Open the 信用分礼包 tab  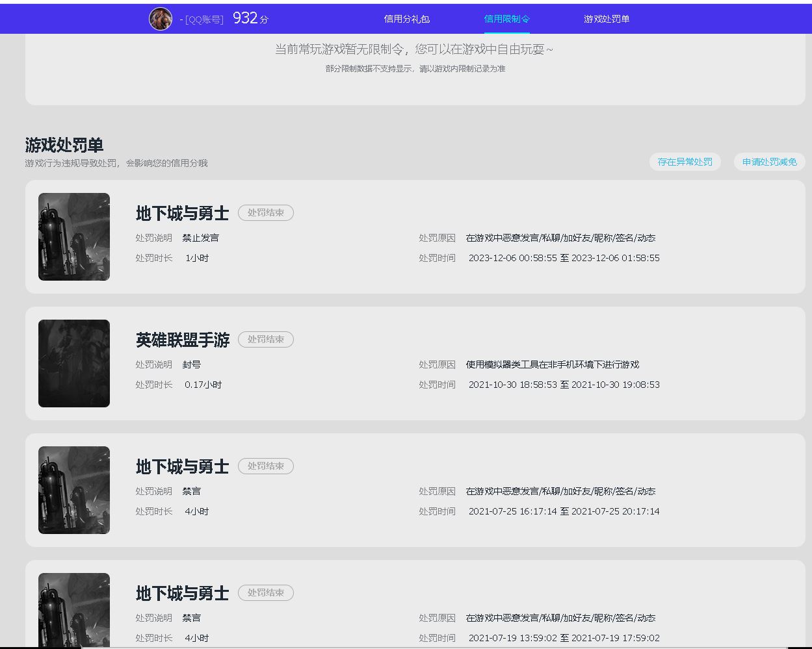406,19
